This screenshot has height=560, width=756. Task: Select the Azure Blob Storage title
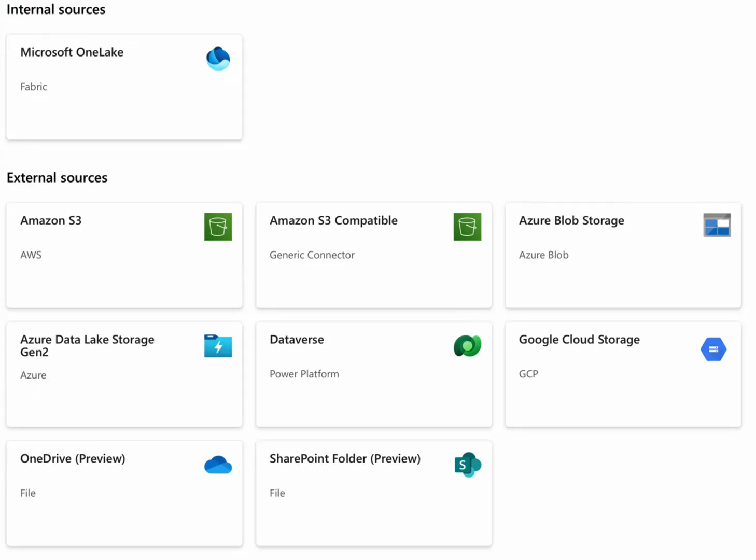(571, 220)
